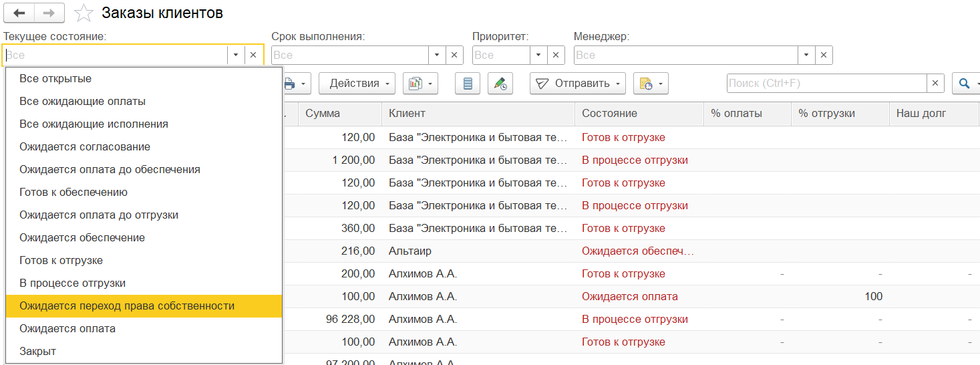Click the back navigation arrow

click(19, 13)
